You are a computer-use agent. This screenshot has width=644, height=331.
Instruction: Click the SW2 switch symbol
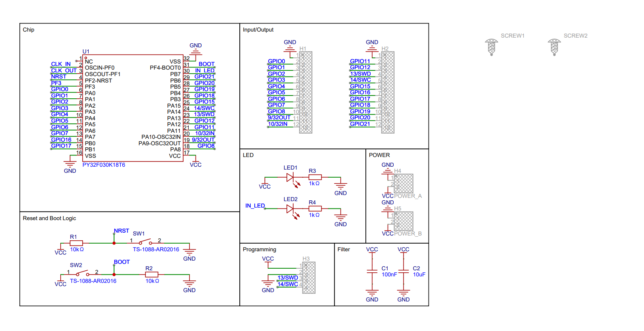(83, 274)
